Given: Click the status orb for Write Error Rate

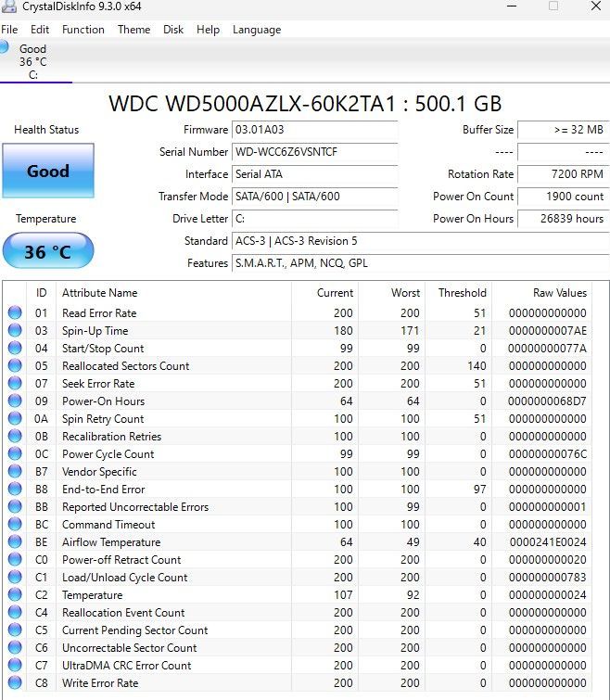Looking at the screenshot, I should tap(15, 683).
